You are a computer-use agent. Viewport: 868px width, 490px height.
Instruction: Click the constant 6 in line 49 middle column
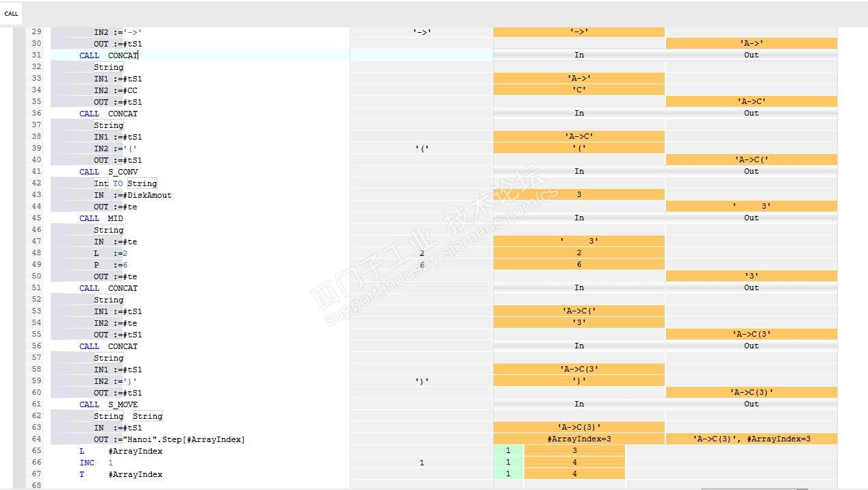click(x=422, y=265)
